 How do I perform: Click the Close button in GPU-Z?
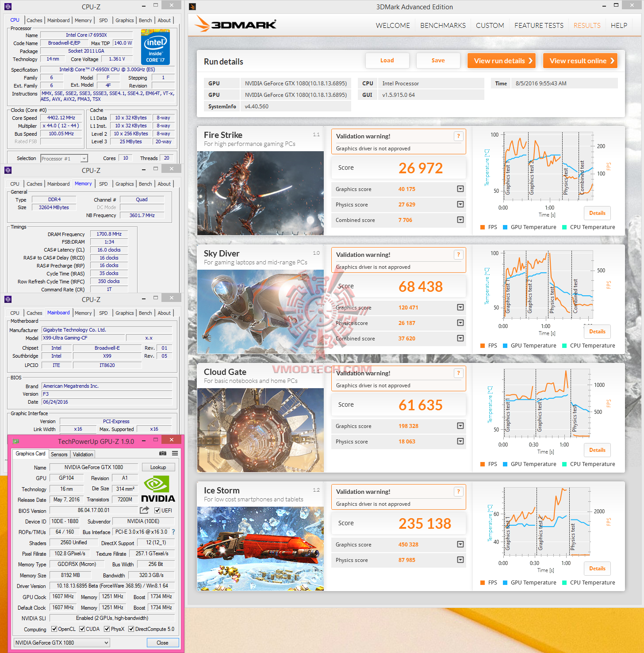point(162,643)
